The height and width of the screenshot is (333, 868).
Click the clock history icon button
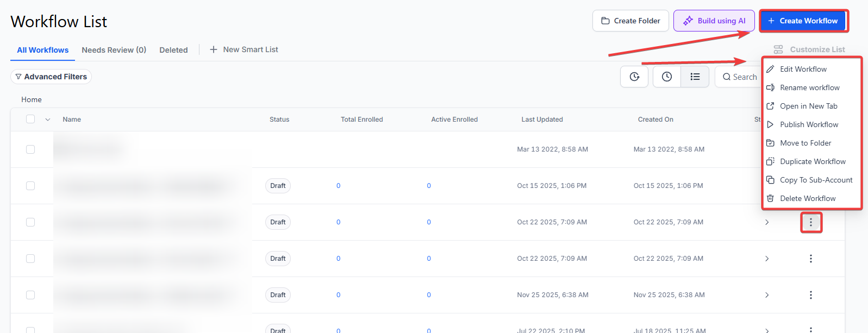tap(666, 77)
